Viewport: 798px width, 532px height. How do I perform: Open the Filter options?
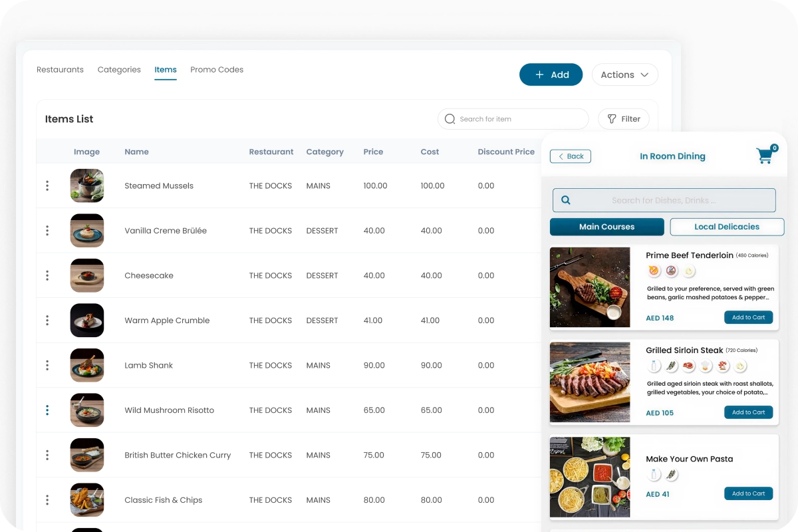pos(623,119)
